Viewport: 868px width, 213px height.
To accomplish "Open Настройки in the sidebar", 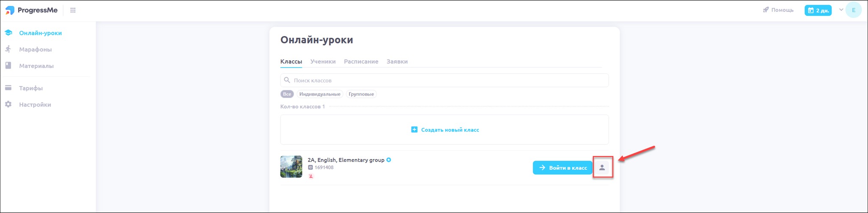I will tap(35, 104).
